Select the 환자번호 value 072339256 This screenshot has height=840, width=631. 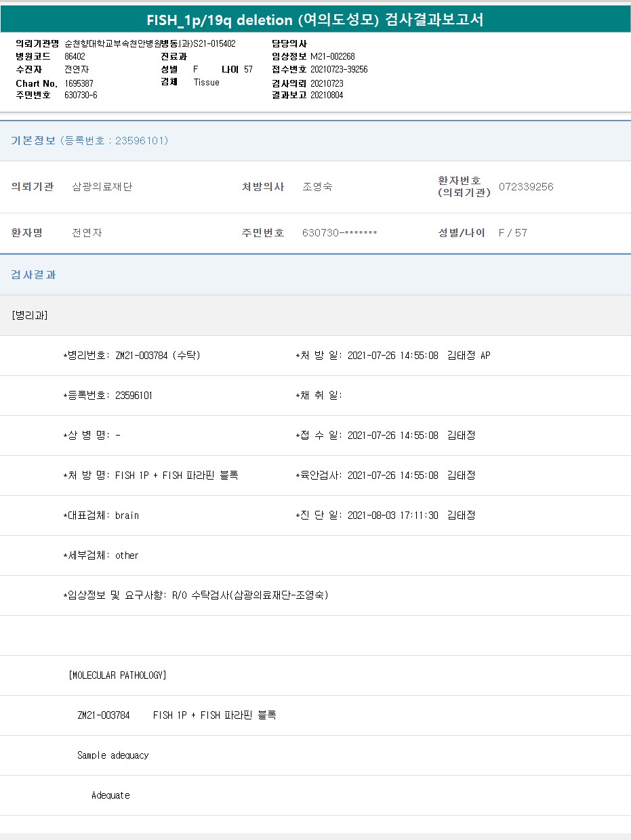coord(526,187)
